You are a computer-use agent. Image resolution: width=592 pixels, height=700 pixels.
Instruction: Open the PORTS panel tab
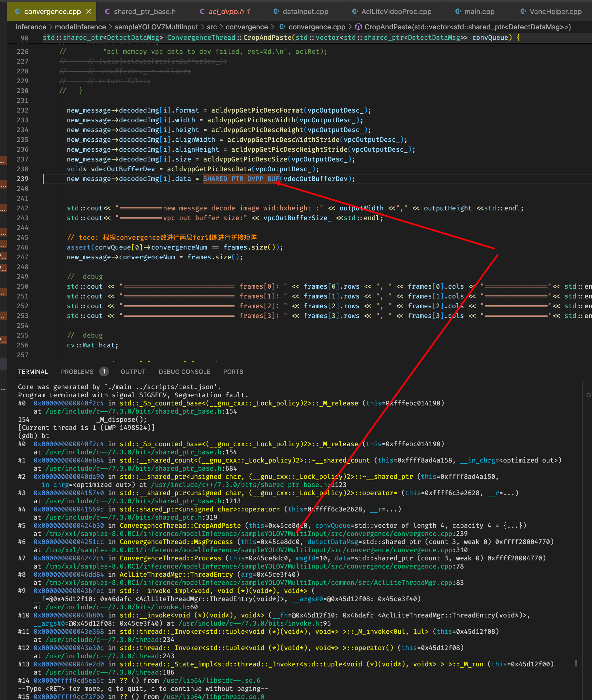(x=233, y=372)
